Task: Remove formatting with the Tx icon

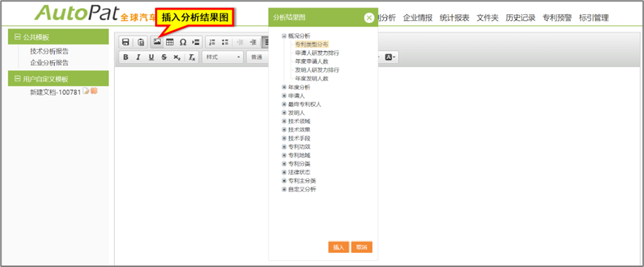Action: tap(192, 57)
